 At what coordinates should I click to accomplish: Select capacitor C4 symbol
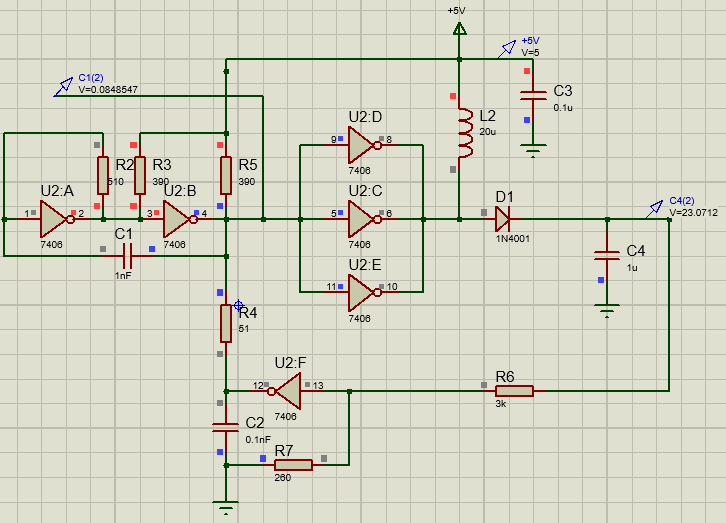coord(607,255)
